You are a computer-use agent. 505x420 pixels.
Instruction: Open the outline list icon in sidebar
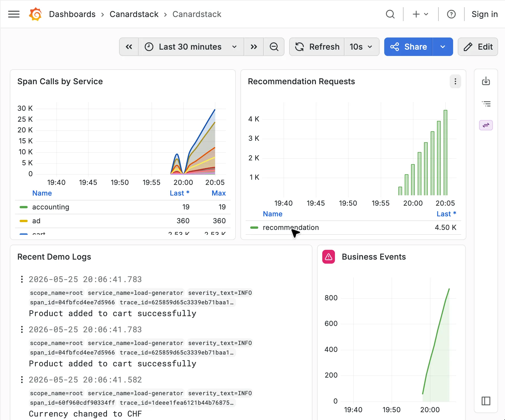486,104
